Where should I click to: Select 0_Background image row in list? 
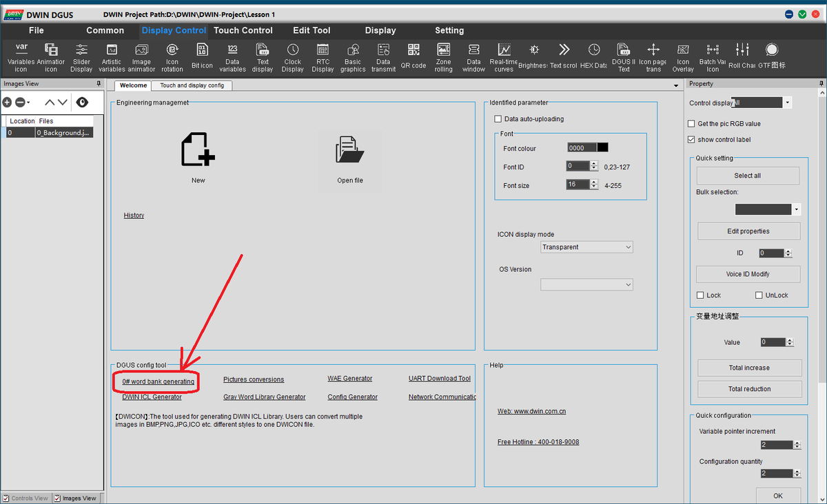point(47,133)
